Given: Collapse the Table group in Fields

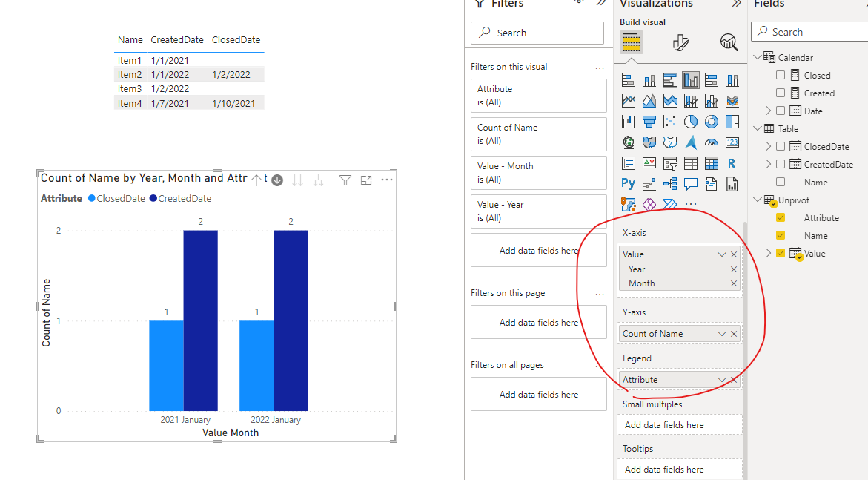Looking at the screenshot, I should pos(758,128).
